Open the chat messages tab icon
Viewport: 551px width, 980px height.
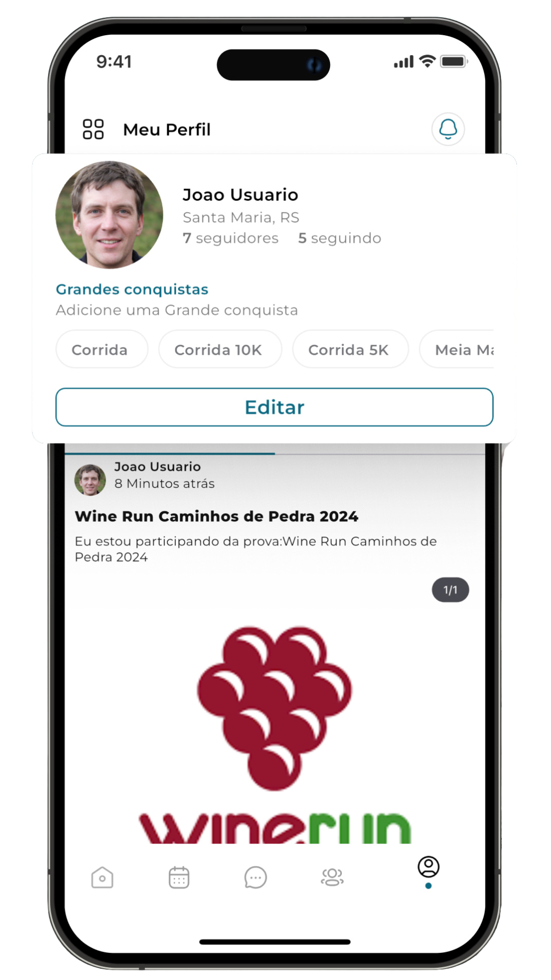tap(256, 877)
